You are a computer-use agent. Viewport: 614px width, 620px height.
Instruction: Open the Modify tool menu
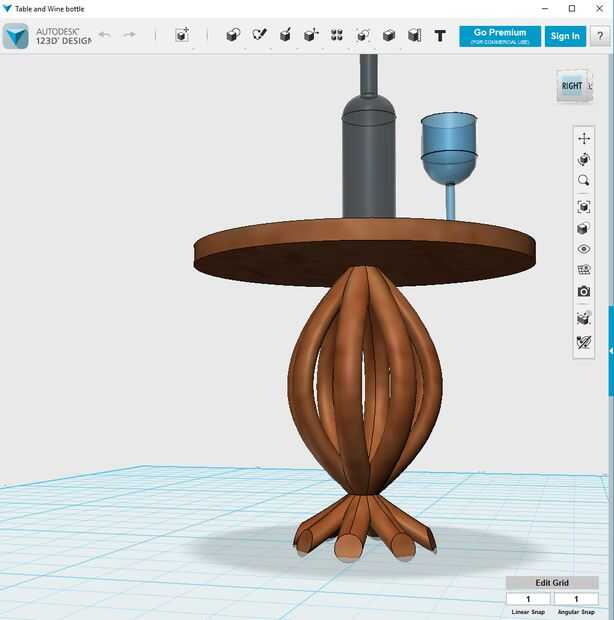pyautogui.click(x=311, y=35)
